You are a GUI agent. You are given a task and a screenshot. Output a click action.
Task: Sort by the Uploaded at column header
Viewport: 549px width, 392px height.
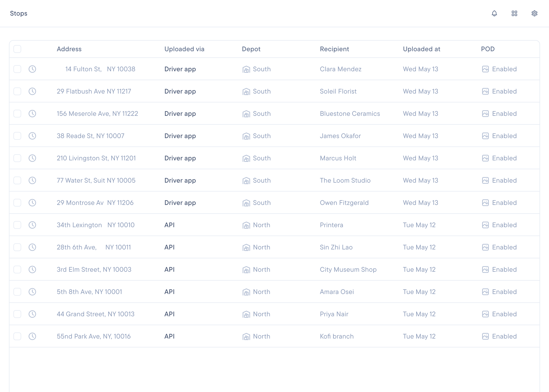pyautogui.click(x=422, y=49)
